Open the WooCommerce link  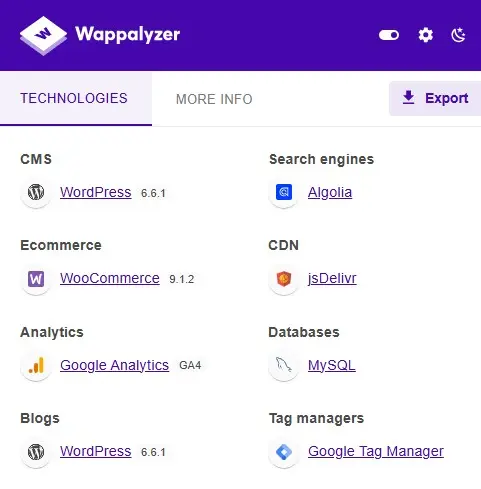(110, 278)
